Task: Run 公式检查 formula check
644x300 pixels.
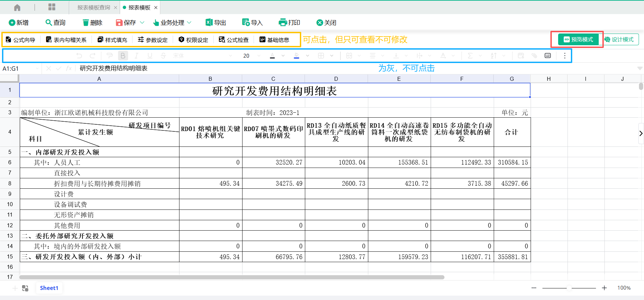Action: pos(234,40)
